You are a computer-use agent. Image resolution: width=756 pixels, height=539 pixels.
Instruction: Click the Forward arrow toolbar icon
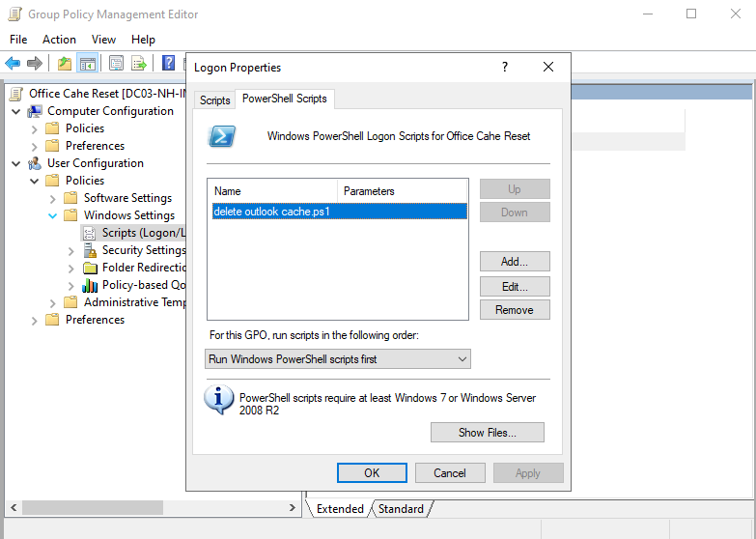[x=34, y=63]
